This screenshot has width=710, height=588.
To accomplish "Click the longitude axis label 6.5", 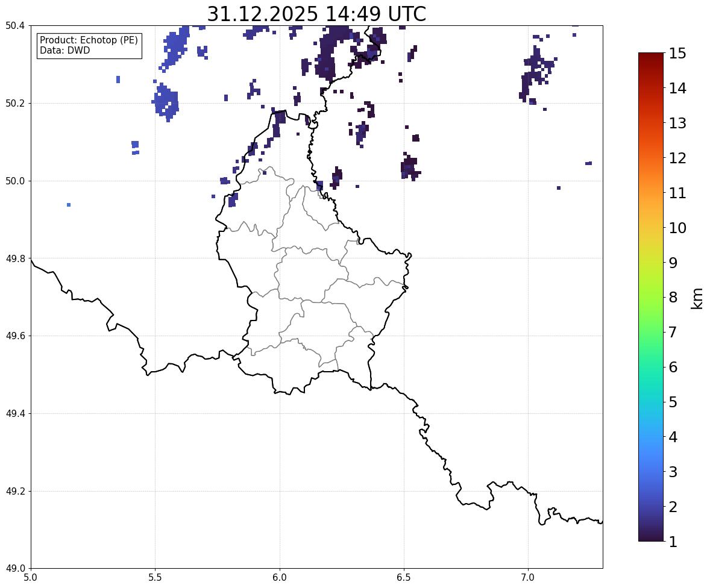I will pos(404,578).
